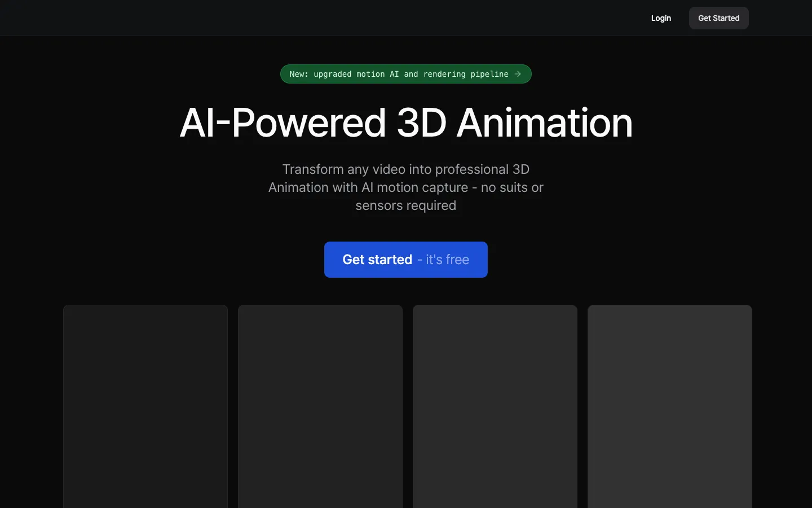Click the arrow icon in the green announcement banner

pyautogui.click(x=518, y=74)
